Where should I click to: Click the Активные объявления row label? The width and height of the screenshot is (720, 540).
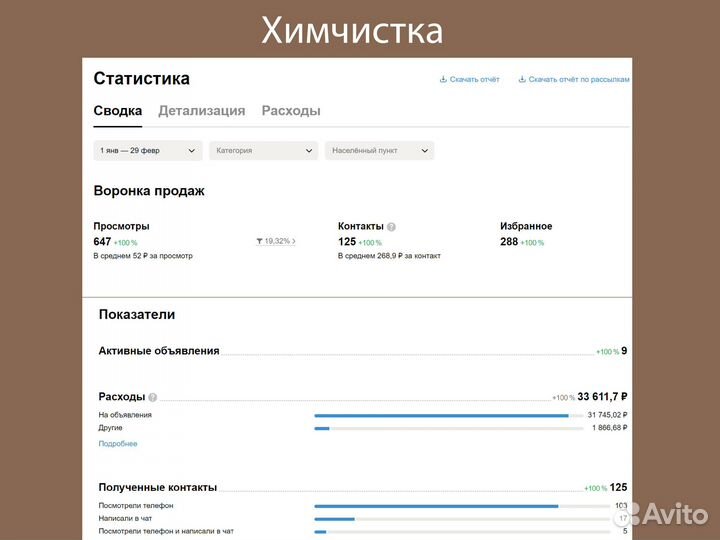pyautogui.click(x=159, y=351)
